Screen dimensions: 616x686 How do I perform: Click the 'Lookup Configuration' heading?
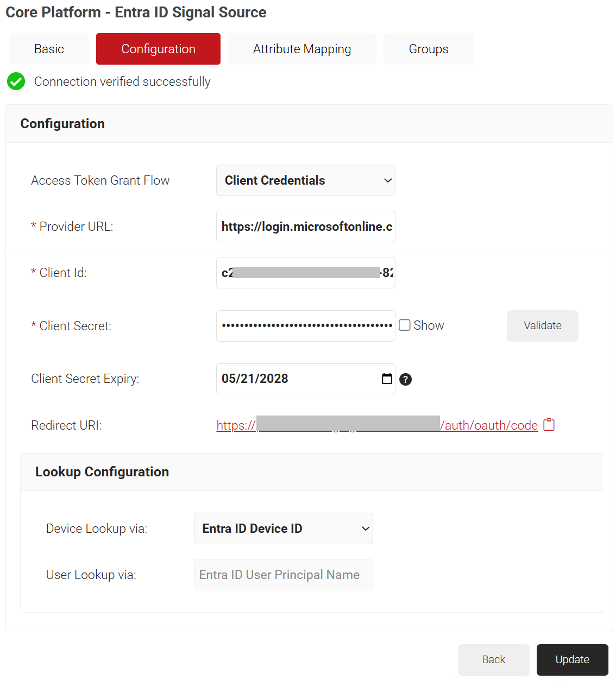102,471
